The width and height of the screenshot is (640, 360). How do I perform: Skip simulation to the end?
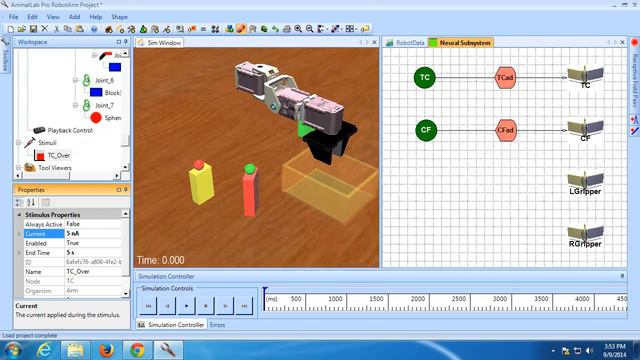[x=244, y=306]
